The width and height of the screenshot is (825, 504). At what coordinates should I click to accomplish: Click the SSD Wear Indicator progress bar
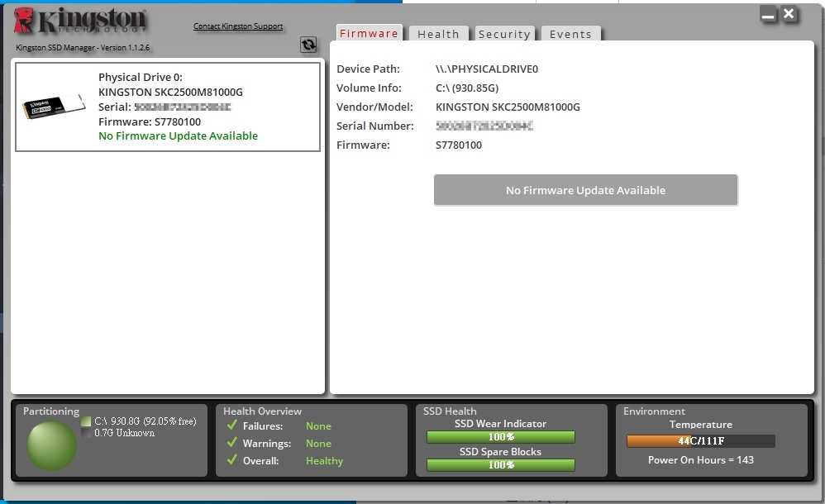pos(500,436)
